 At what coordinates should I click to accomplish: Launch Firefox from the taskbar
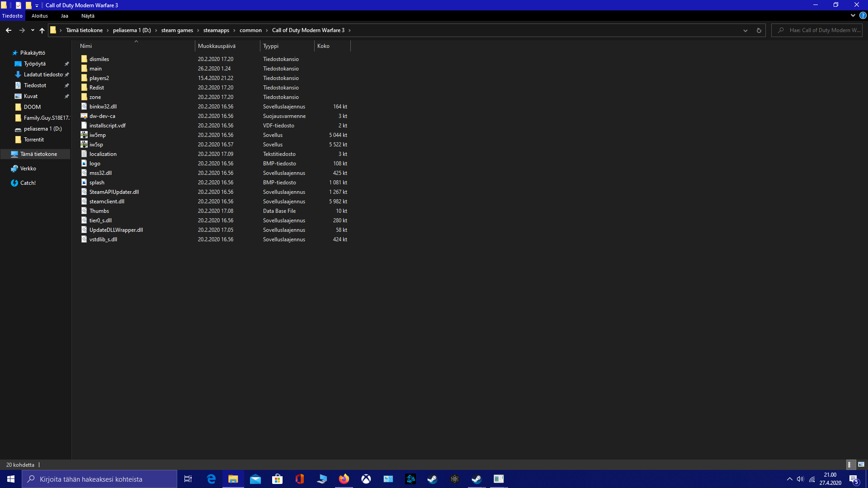[x=344, y=479]
